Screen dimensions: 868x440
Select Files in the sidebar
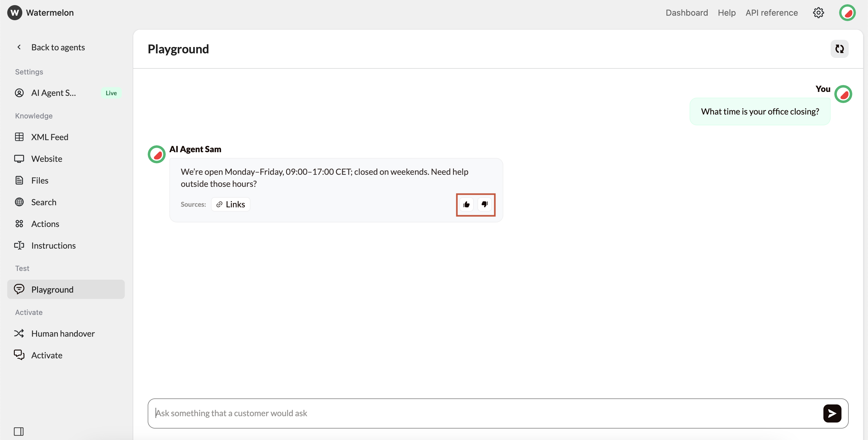pyautogui.click(x=40, y=180)
